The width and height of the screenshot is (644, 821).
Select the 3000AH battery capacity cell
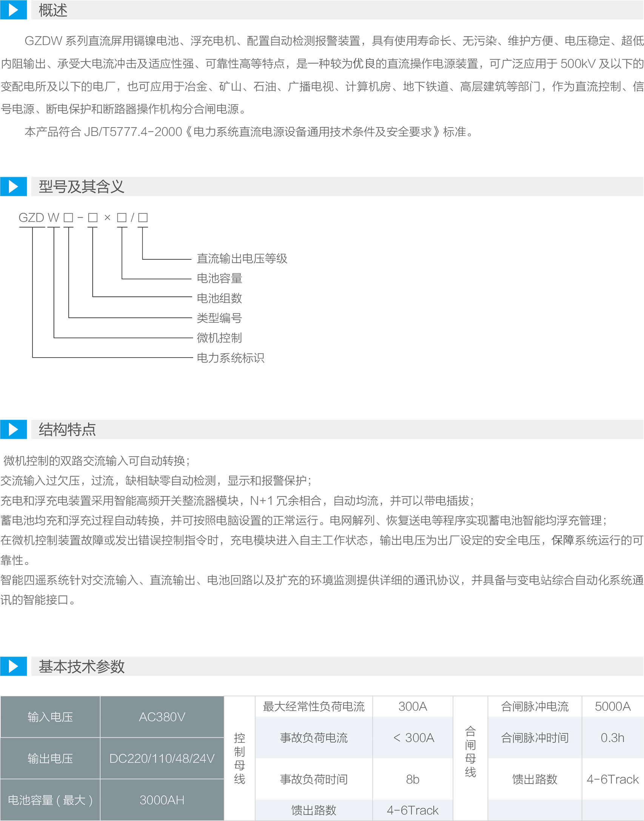pos(162,800)
